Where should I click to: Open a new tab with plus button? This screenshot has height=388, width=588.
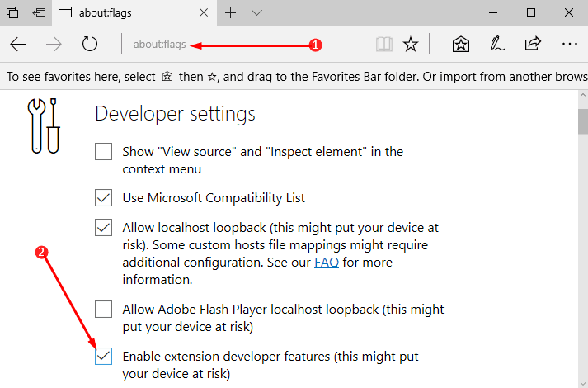tap(230, 12)
